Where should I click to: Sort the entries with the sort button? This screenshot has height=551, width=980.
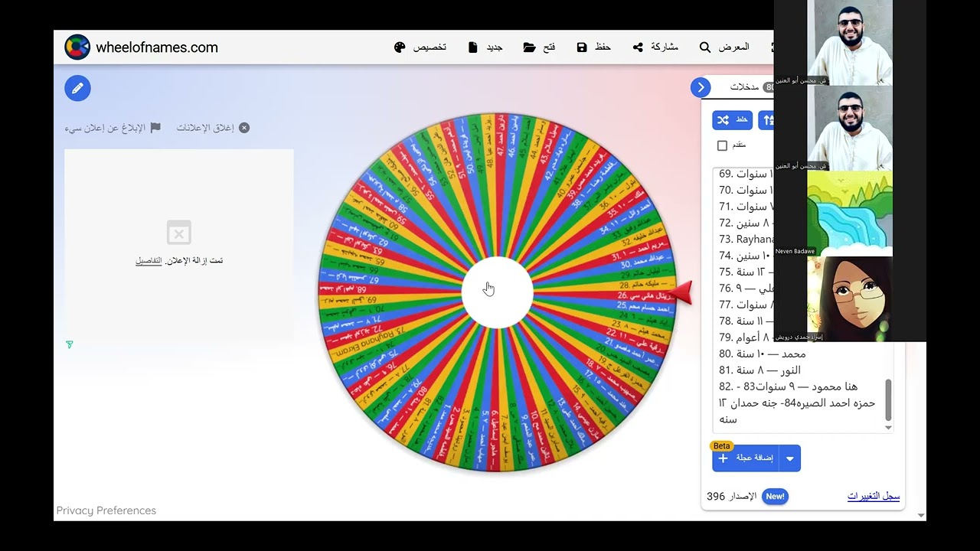point(766,120)
